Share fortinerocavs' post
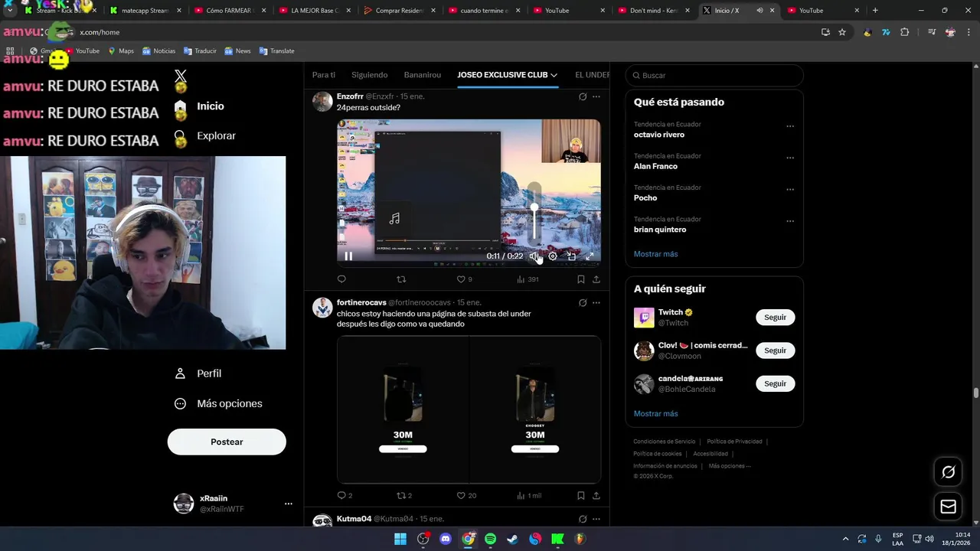This screenshot has width=980, height=551. click(596, 495)
